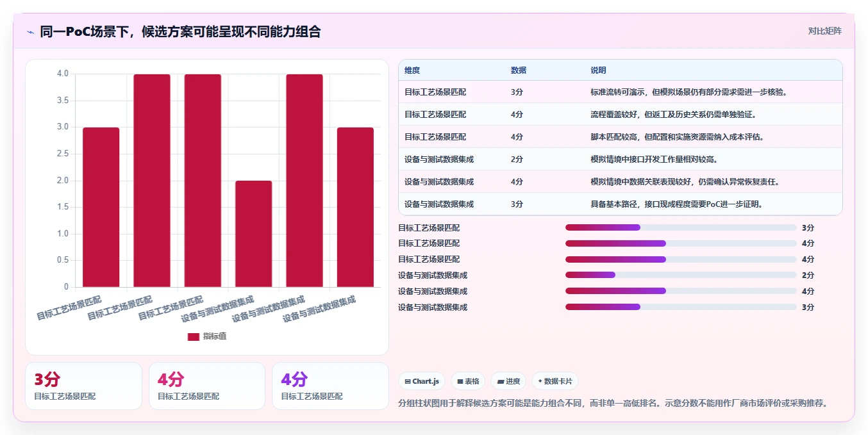Click the 目标工艺场景匹配 progress bar showing 3分

(681, 227)
